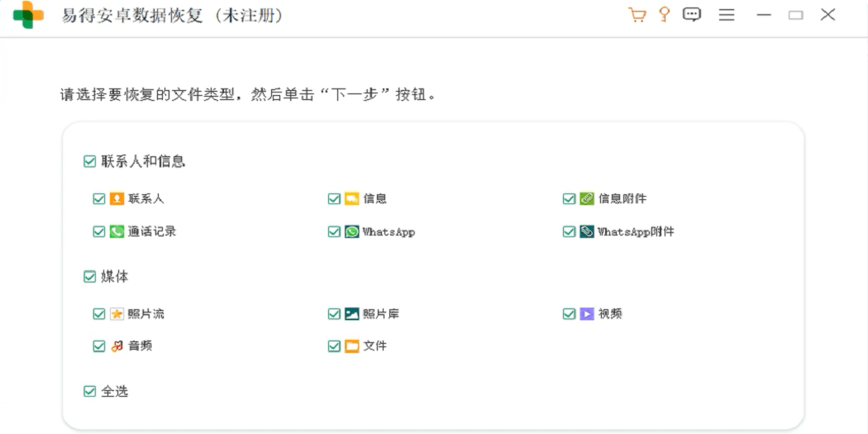Screen dimensions: 868x434
Task: Uncheck the 媒体 group checkbox
Action: pos(89,276)
